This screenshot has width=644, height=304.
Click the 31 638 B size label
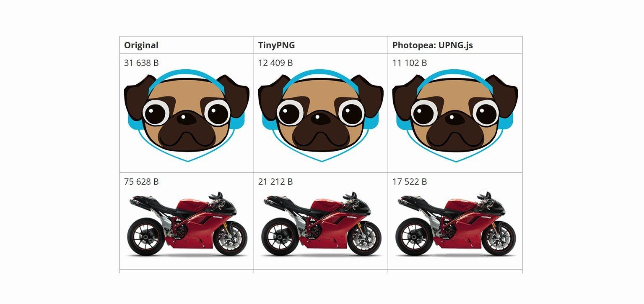(x=141, y=63)
